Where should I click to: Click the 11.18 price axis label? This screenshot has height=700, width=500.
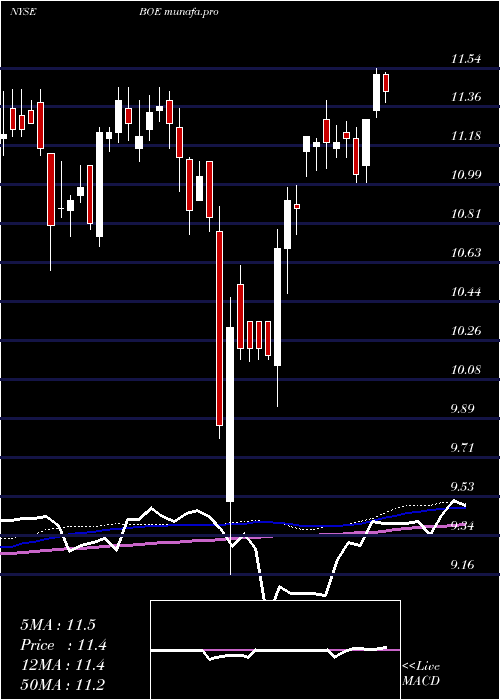pyautogui.click(x=466, y=135)
